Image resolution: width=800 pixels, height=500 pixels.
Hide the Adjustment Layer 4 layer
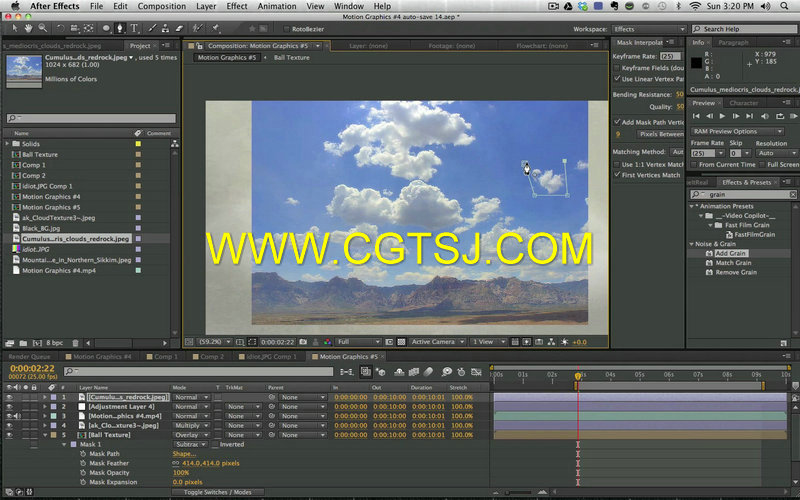9,407
